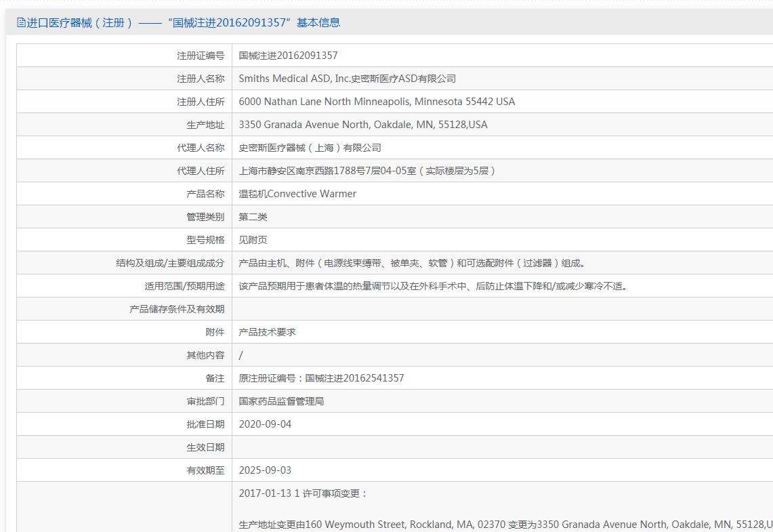Click the label '代理人名称'
The height and width of the screenshot is (532, 773).
point(201,148)
